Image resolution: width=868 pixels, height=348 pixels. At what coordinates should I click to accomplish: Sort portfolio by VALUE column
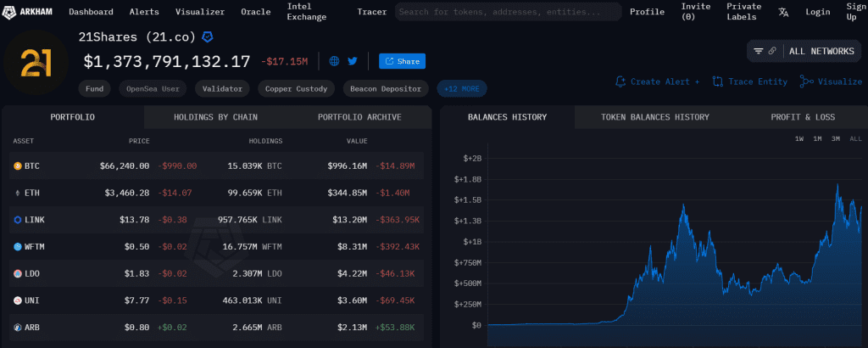click(357, 141)
